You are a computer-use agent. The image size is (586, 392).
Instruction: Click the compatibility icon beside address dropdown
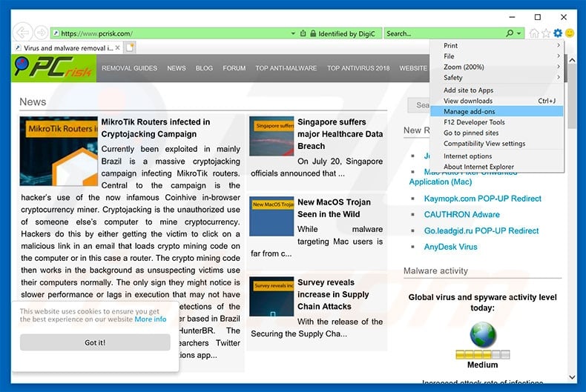tap(303, 33)
